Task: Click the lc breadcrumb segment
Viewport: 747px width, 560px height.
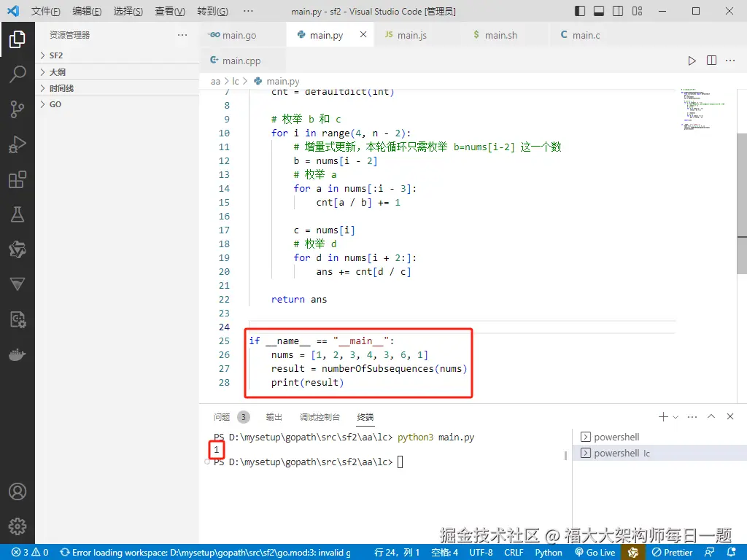Action: pyautogui.click(x=236, y=82)
